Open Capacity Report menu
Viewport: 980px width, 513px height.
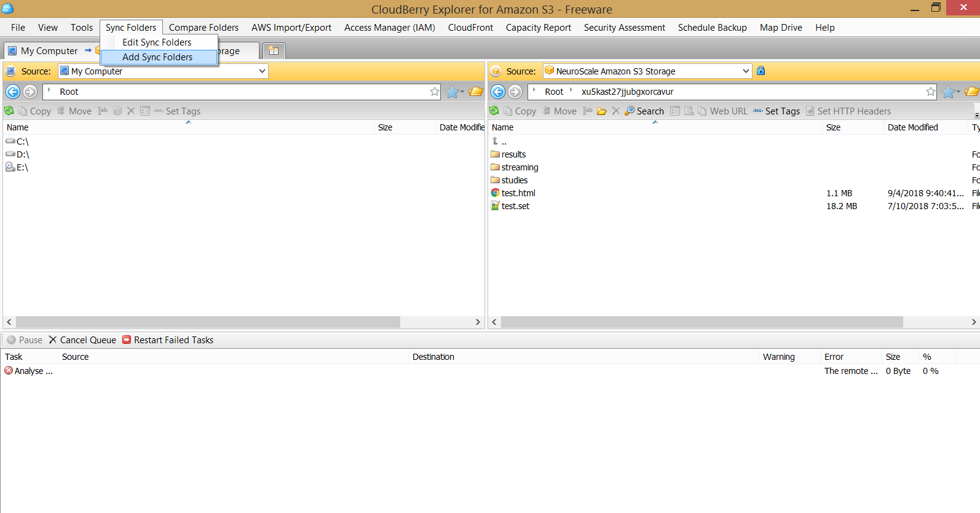[x=539, y=28]
